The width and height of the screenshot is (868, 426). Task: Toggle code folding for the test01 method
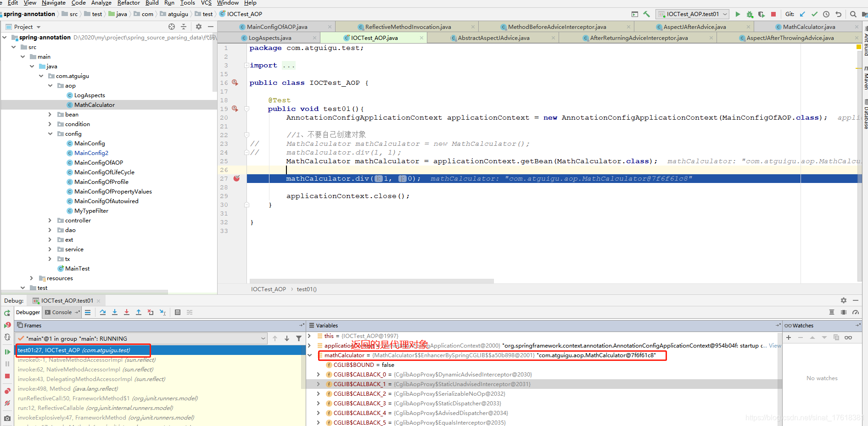(246, 109)
